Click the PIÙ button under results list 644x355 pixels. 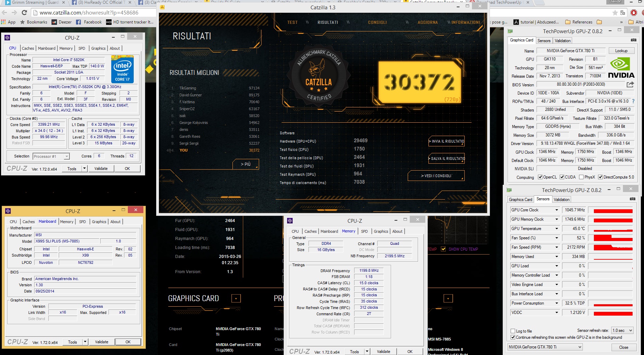coord(245,164)
